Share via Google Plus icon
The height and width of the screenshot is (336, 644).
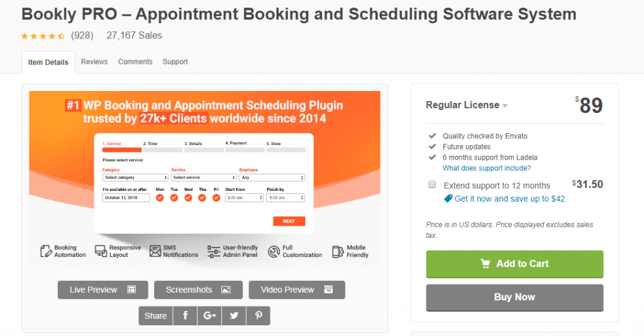tap(209, 316)
